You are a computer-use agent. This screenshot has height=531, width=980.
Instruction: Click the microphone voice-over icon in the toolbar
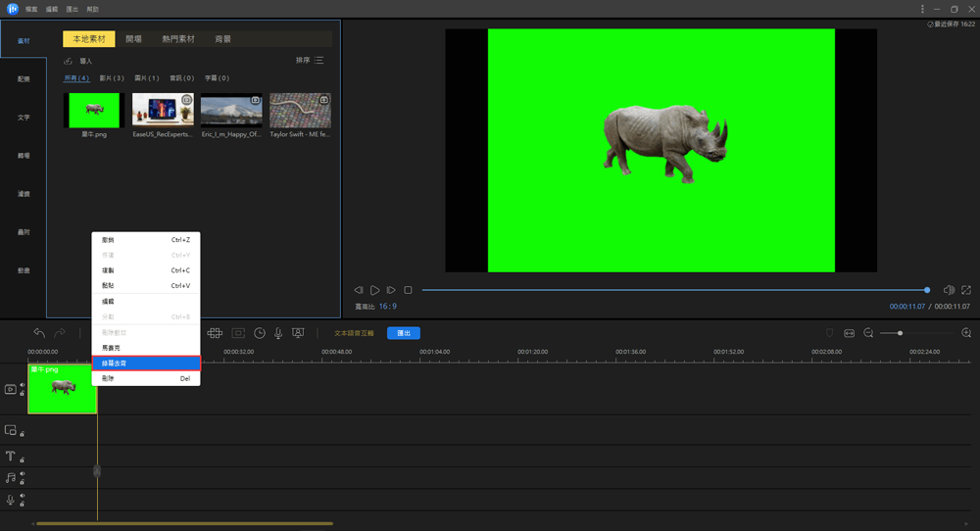278,333
